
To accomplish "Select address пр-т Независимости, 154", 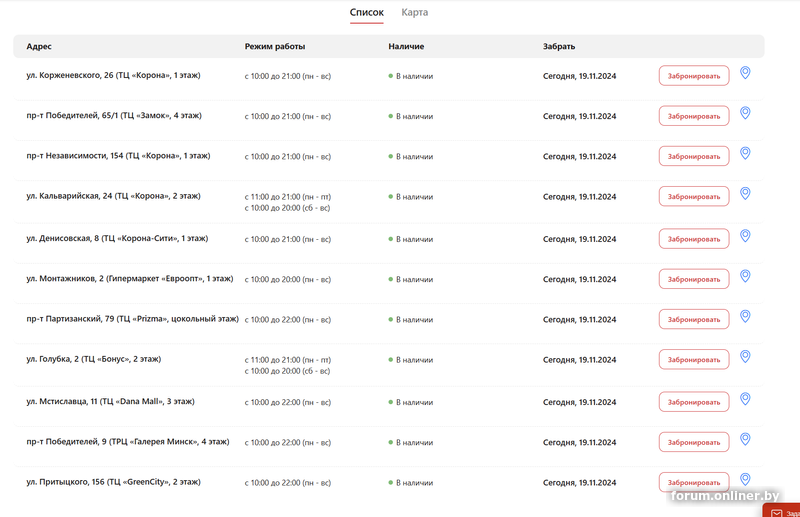I will [x=118, y=156].
